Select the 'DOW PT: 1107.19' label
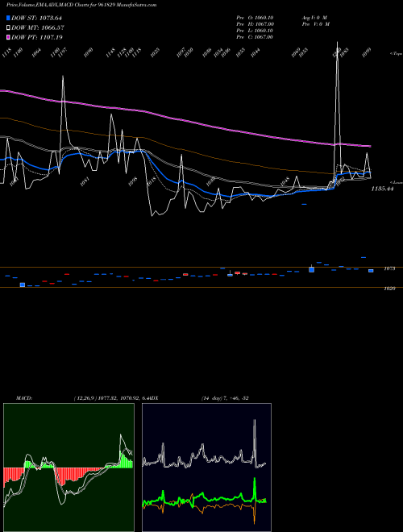This screenshot has width=403, height=532. pos(37,37)
